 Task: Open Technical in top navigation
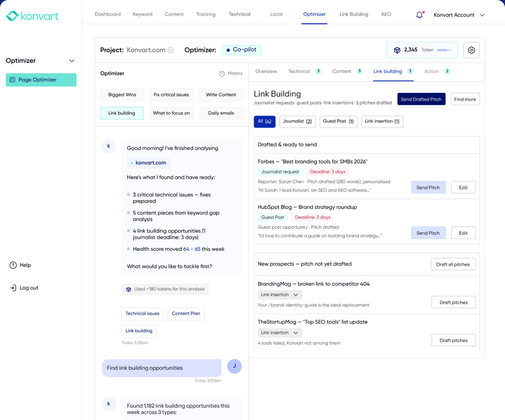pos(239,14)
